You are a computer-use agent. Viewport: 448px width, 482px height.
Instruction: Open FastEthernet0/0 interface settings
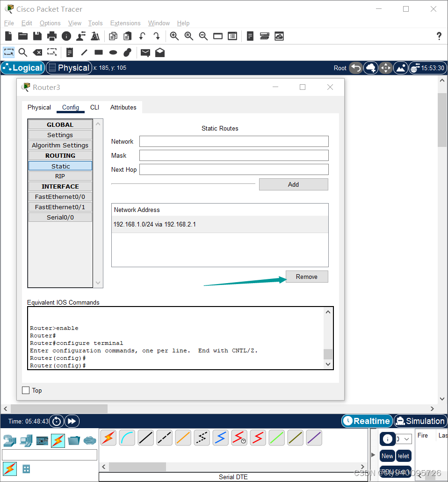pyautogui.click(x=60, y=197)
